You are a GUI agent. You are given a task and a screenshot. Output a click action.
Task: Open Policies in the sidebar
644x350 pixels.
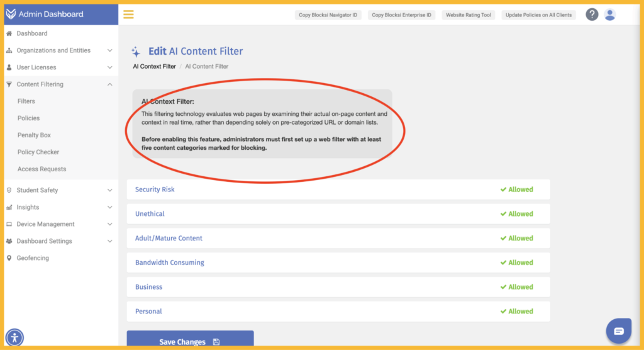tap(28, 118)
